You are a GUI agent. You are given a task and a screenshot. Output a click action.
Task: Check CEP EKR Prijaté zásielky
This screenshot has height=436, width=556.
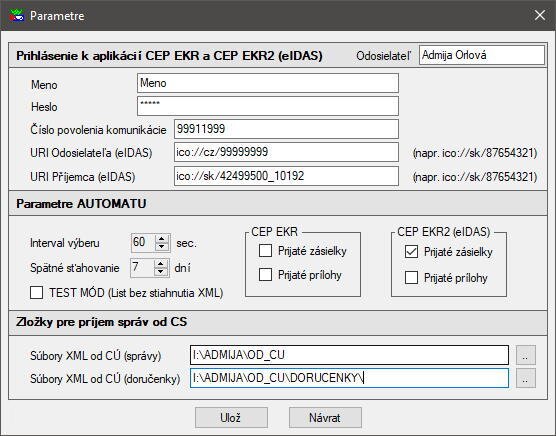[265, 251]
